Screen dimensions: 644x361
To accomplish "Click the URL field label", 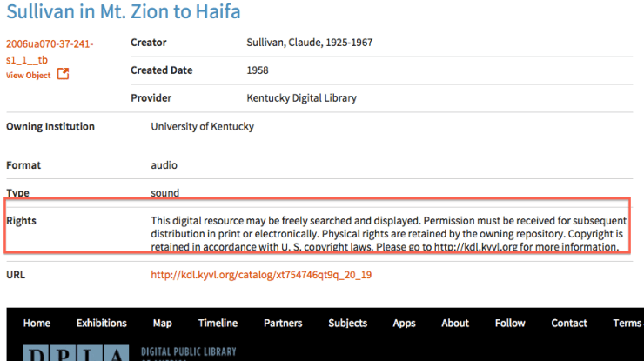I will coord(16,275).
